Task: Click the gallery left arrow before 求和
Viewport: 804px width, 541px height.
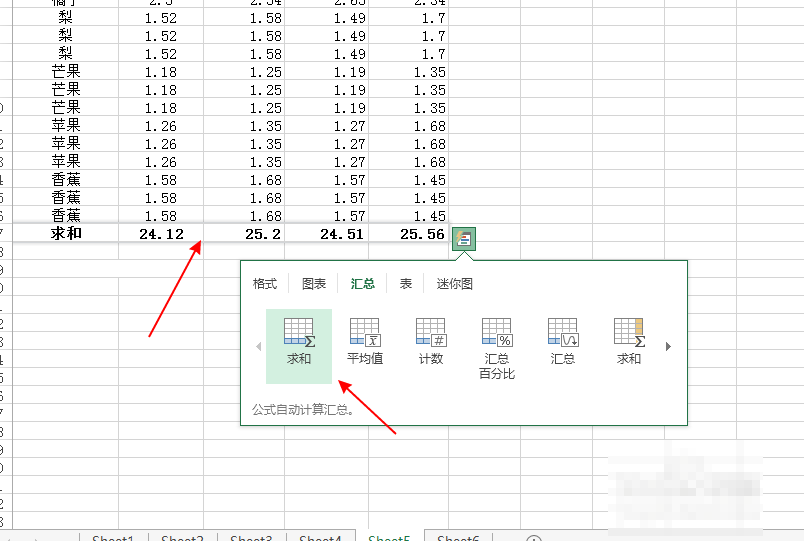Action: tap(258, 347)
